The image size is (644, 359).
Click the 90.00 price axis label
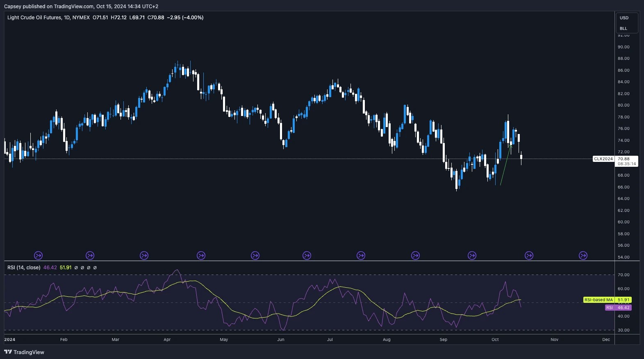[x=624, y=47]
